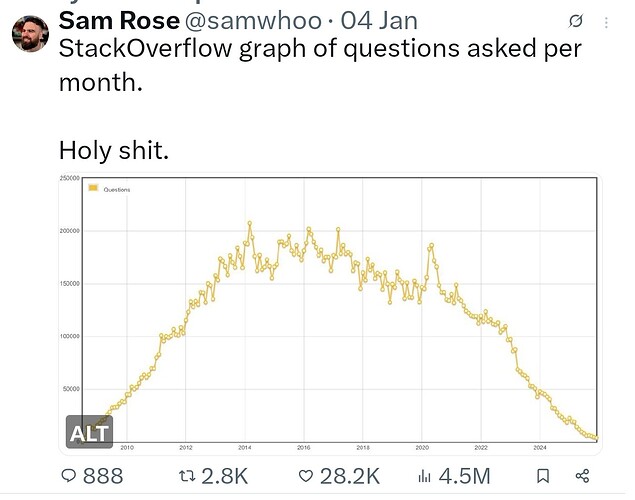635x500 pixels.
Task: Click the 888 replies count
Action: pos(103,476)
